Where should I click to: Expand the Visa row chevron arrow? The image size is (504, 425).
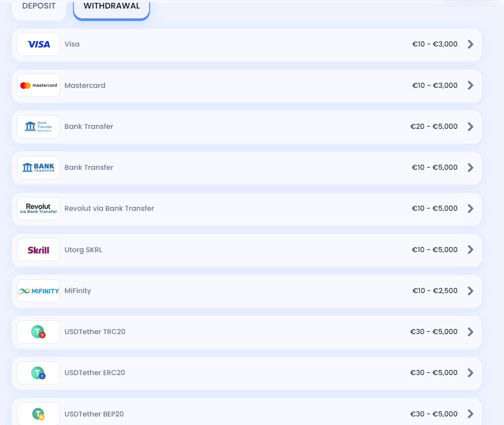pos(470,44)
